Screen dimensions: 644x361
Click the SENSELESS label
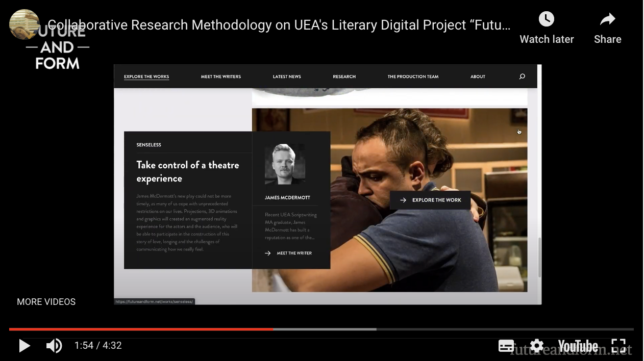(148, 145)
